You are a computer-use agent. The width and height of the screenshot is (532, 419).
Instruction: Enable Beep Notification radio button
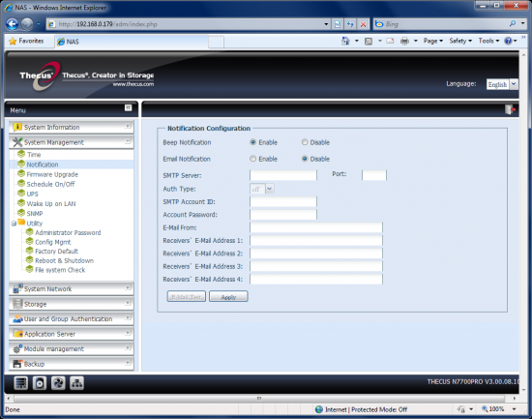click(x=252, y=142)
